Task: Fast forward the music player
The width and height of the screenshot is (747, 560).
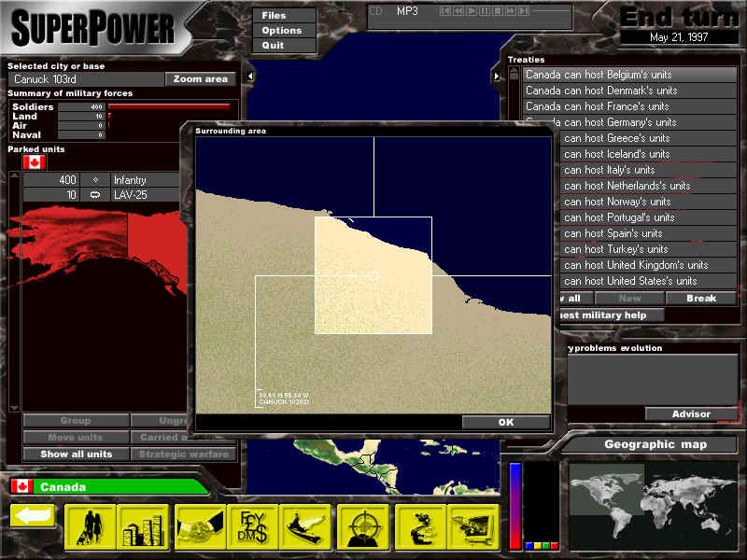Action: click(510, 11)
